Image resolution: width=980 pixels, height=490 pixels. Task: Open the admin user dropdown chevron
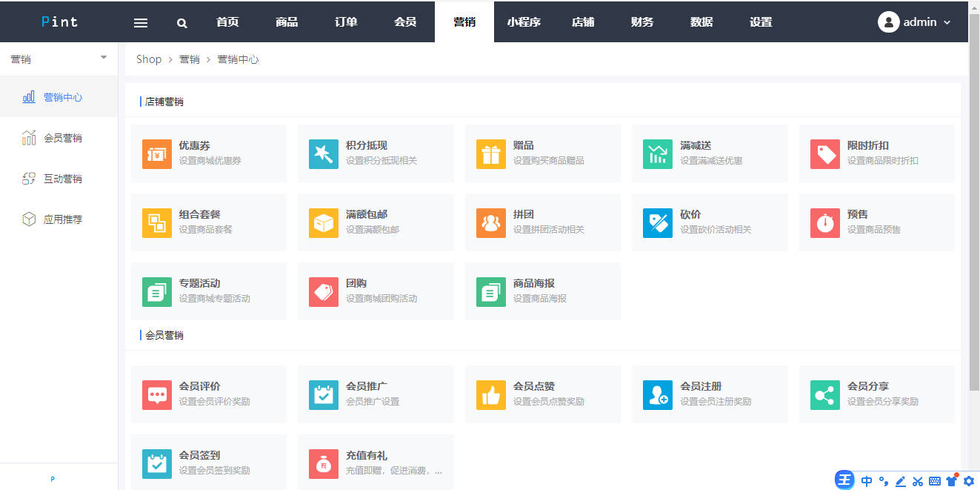947,23
